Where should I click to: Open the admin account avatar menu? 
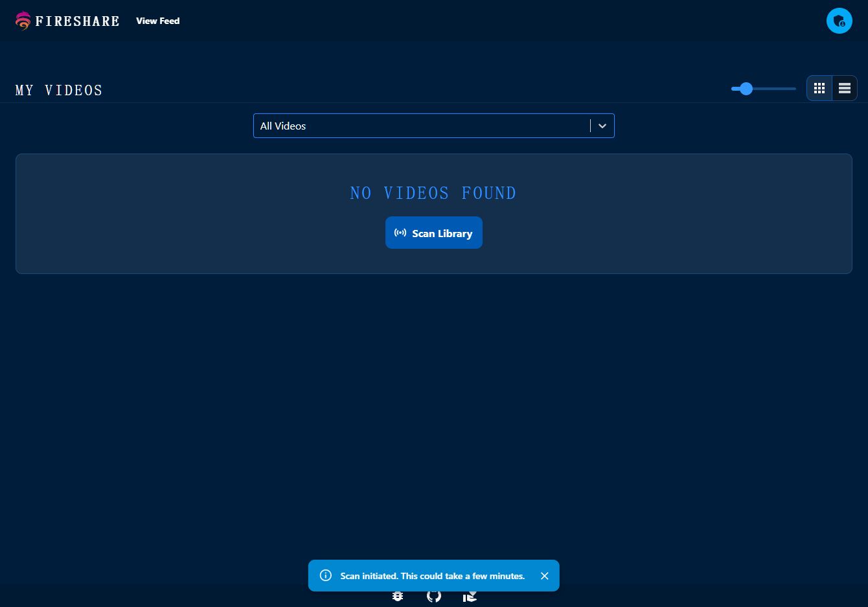pos(839,20)
